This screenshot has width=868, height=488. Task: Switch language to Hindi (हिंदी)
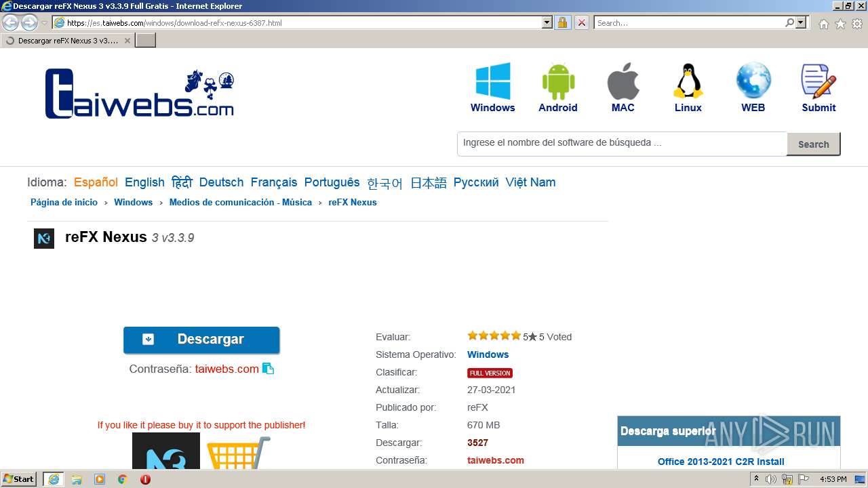182,182
